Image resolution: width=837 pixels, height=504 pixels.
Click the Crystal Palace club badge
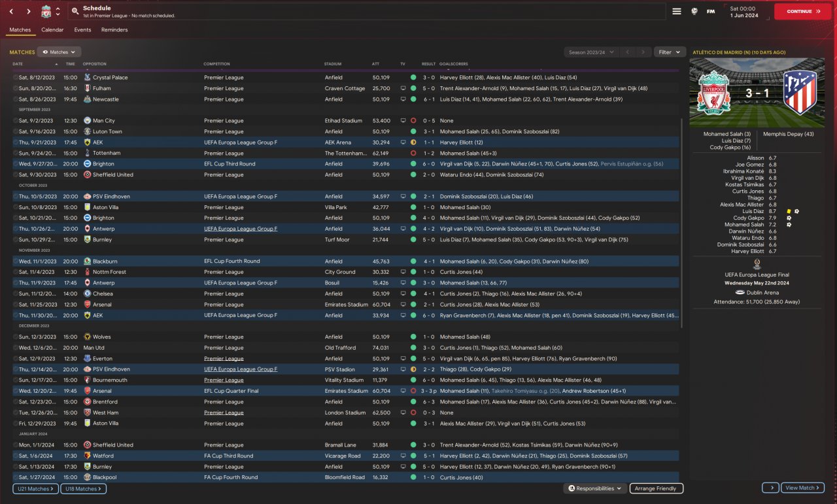(x=88, y=77)
